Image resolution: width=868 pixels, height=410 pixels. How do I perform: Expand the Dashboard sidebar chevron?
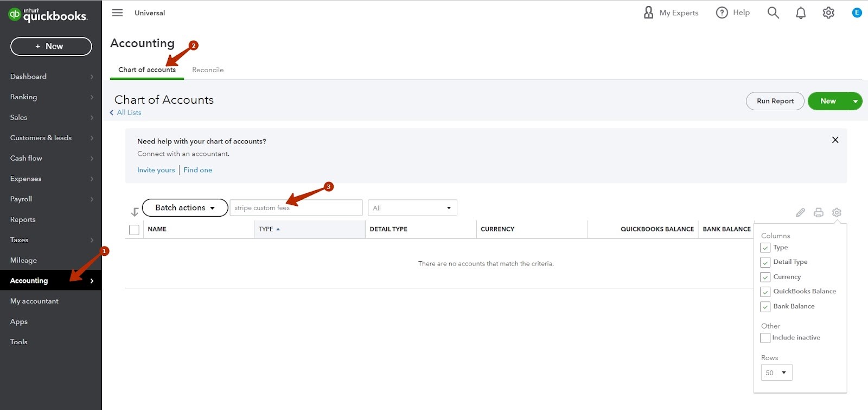[x=92, y=77]
